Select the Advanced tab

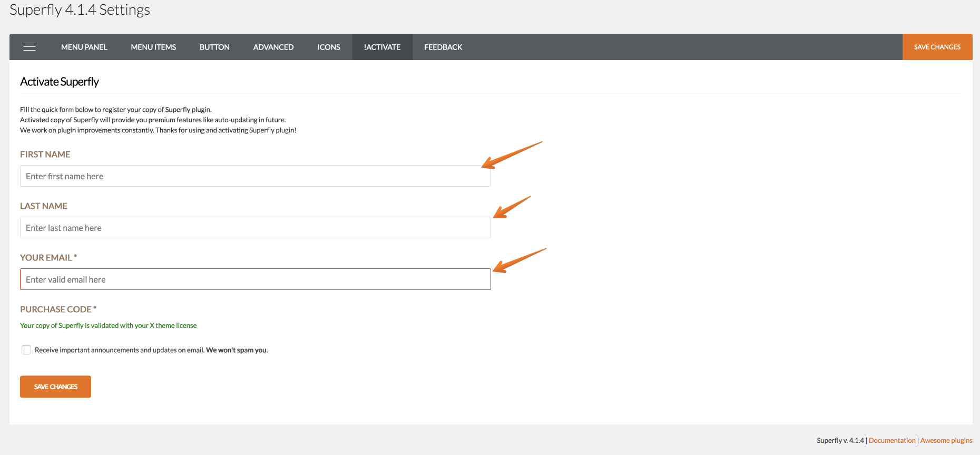tap(273, 47)
